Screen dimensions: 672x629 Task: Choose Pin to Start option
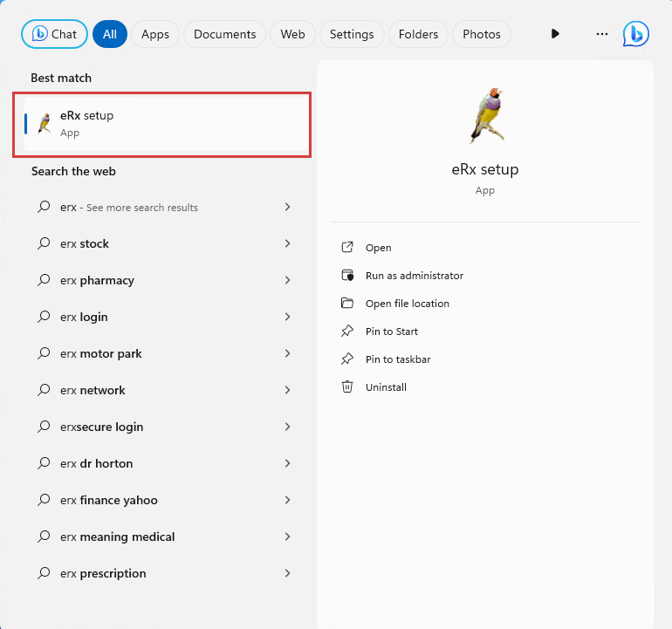[x=391, y=332]
